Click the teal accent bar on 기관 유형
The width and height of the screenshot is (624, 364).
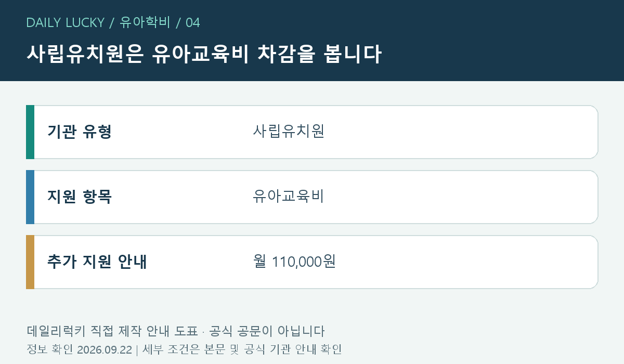(x=30, y=132)
